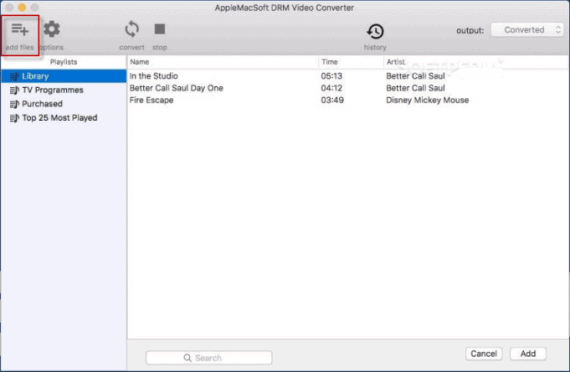Open the output Converted dropdown
Viewport: 570px width, 372px height.
coord(527,30)
